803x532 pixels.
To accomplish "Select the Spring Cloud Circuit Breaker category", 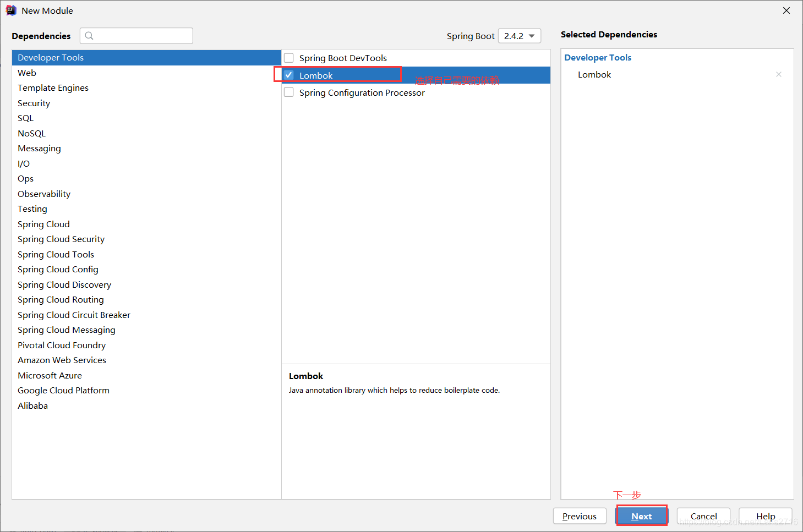I will (x=146, y=315).
